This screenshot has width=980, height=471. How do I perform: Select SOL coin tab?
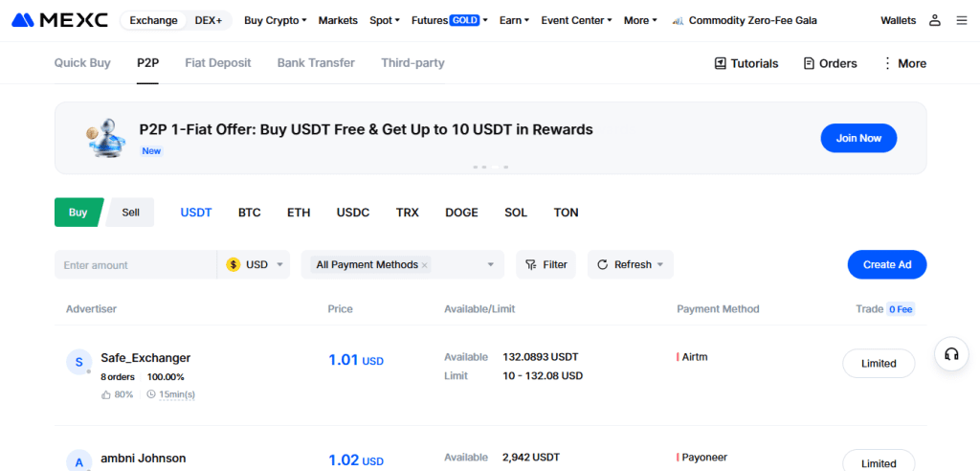click(x=516, y=213)
